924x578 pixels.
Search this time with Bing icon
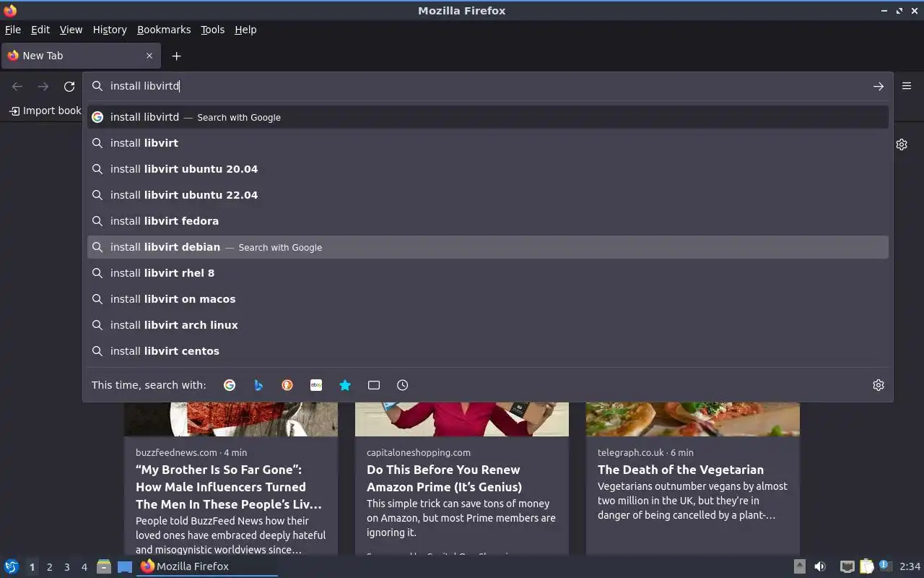click(x=258, y=385)
